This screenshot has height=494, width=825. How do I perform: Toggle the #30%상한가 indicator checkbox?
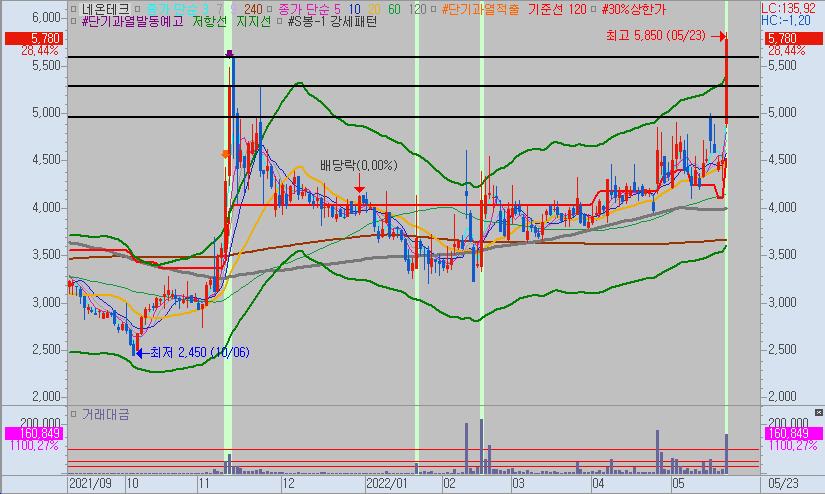593,9
